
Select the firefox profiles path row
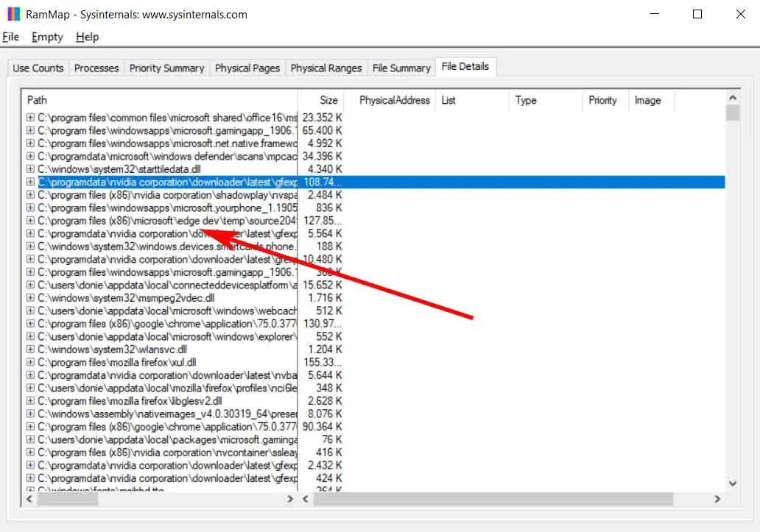click(167, 389)
